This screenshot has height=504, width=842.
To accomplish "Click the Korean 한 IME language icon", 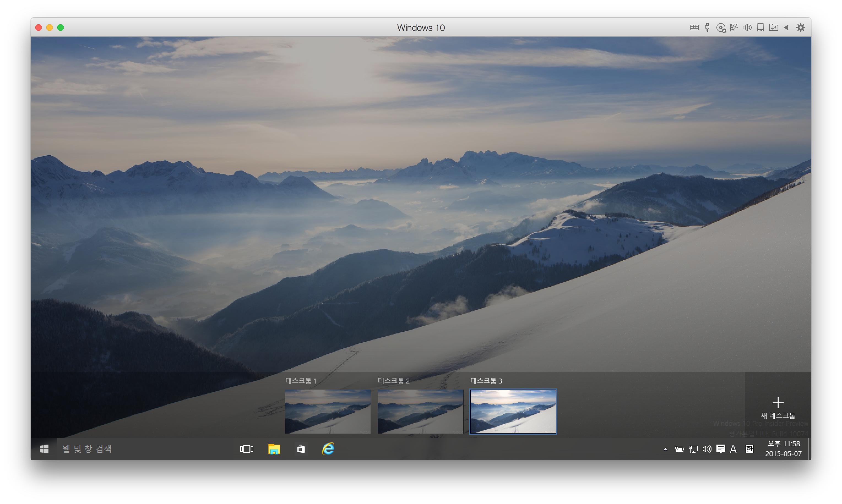I will tap(749, 449).
